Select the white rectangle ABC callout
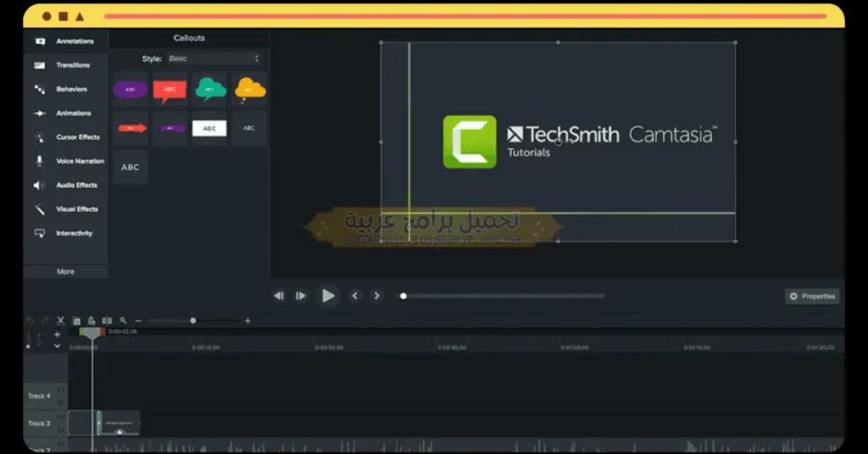868x454 pixels. [210, 128]
